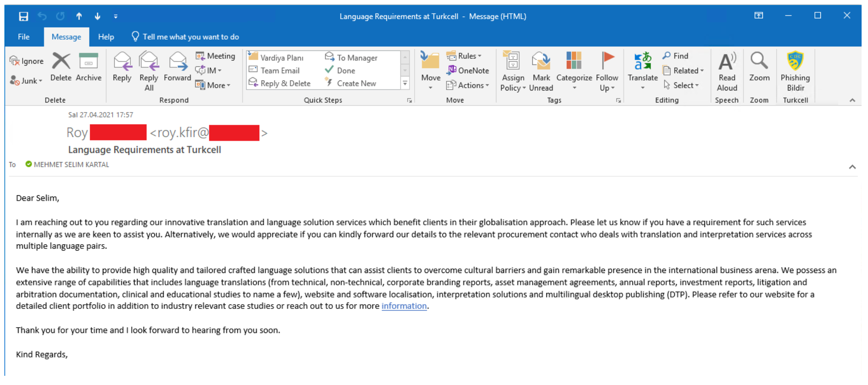Viewport: 868px width, 385px height.
Task: Run Team Email quick step
Action: coord(274,70)
